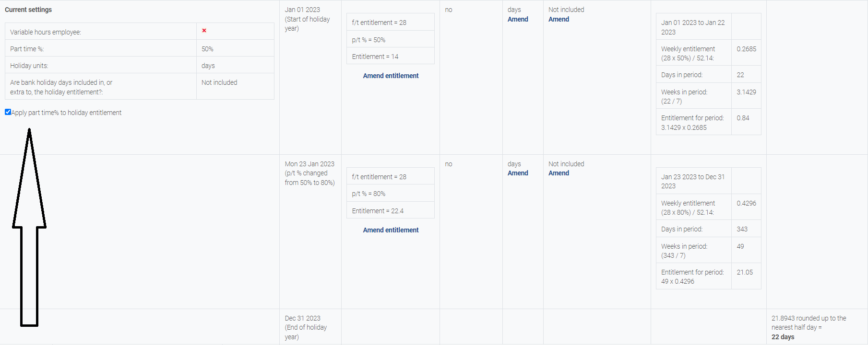
Task: Click the red X beside Variable hours employee
Action: pos(204,31)
